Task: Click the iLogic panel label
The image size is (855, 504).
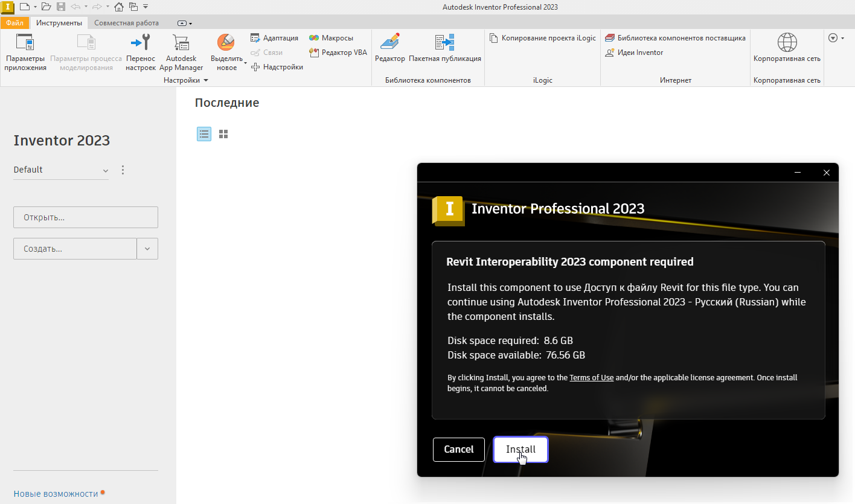Action: (542, 80)
